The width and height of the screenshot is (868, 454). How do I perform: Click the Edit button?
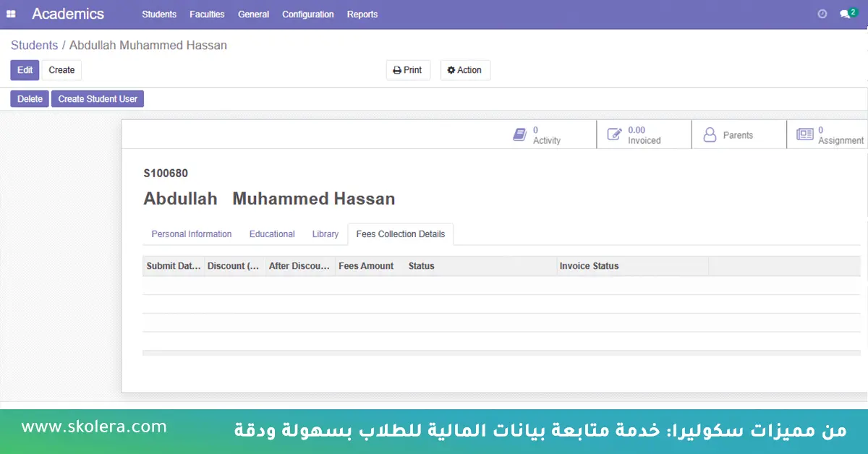point(25,70)
